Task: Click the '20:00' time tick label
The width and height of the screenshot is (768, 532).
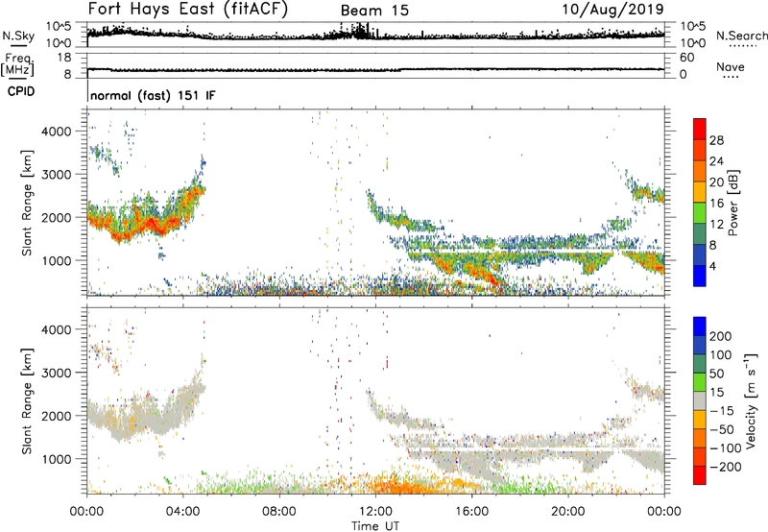Action: (568, 512)
